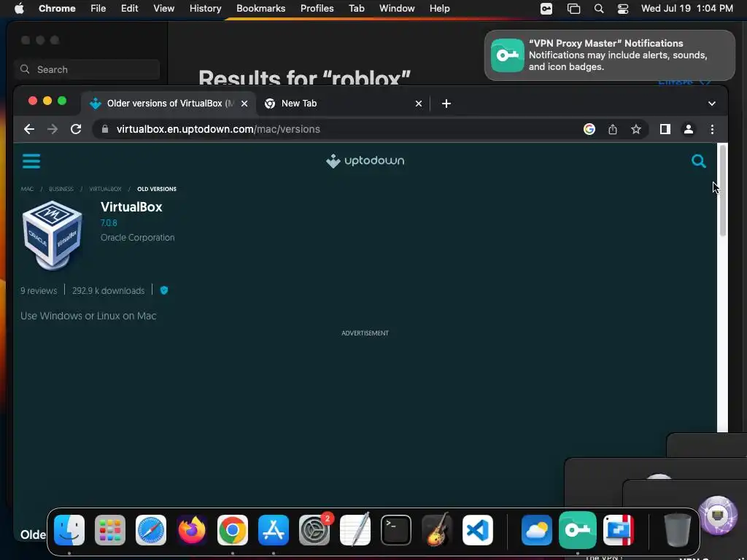Open the VirtualBox title link
The height and width of the screenshot is (560, 747).
tap(131, 206)
